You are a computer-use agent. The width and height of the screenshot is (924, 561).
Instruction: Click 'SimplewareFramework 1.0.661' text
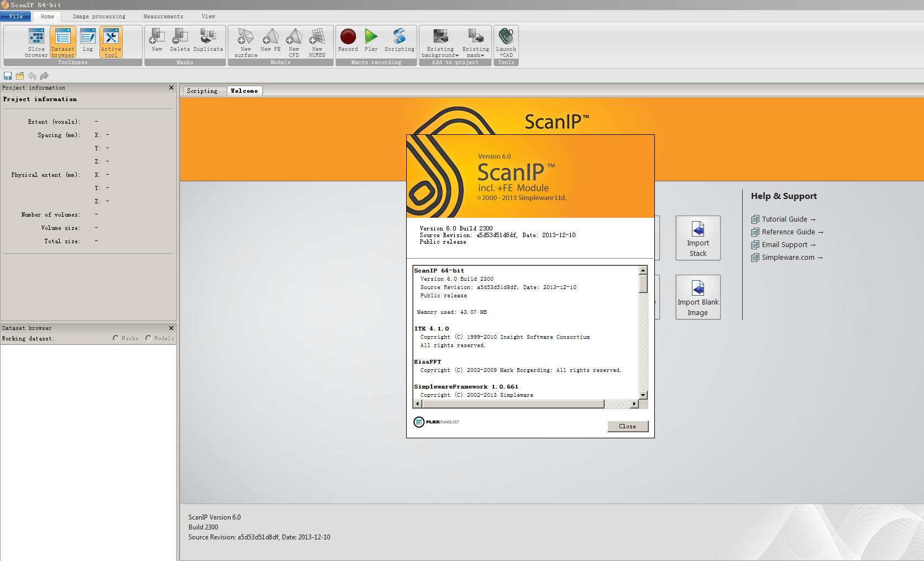[x=466, y=387]
